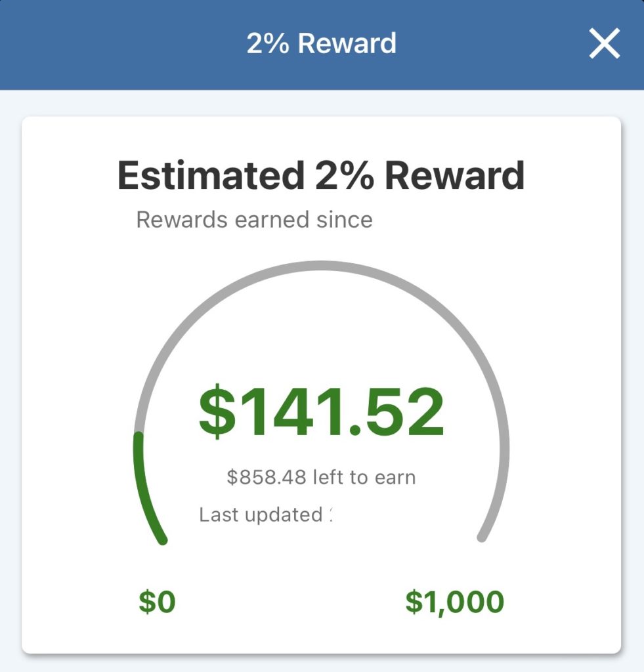Image resolution: width=644 pixels, height=672 pixels.
Task: Click where green progress meets gray arc
Action: coord(138,434)
